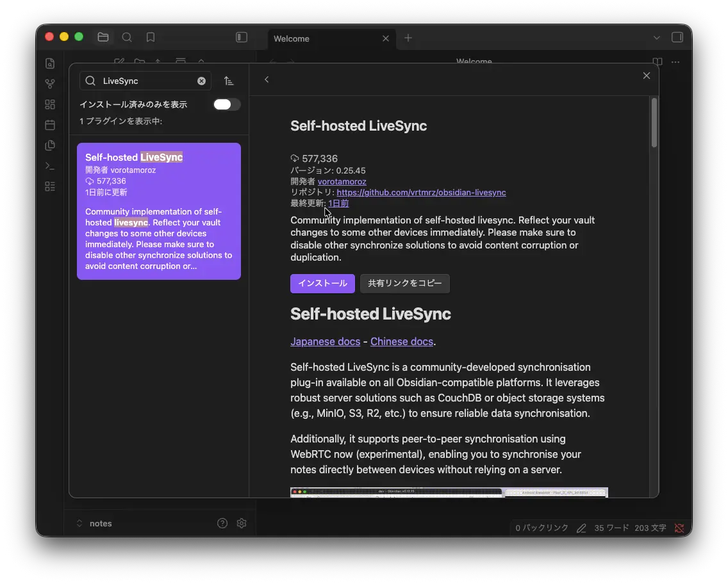Click the README screenshot thumbnail
This screenshot has width=728, height=584.
449,492
